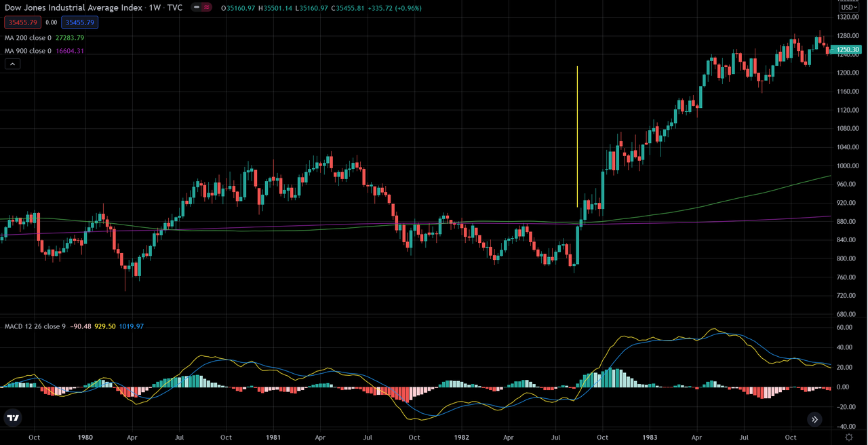Click the high value H35501.14

pos(276,7)
